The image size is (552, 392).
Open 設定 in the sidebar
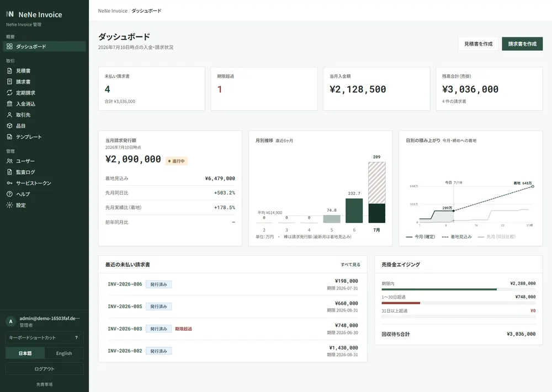pyautogui.click(x=44, y=205)
